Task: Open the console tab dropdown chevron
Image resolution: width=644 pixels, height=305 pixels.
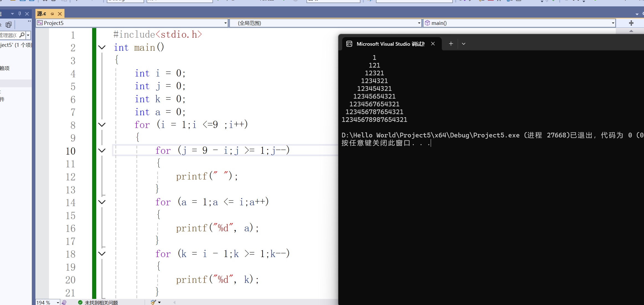Action: pos(464,44)
